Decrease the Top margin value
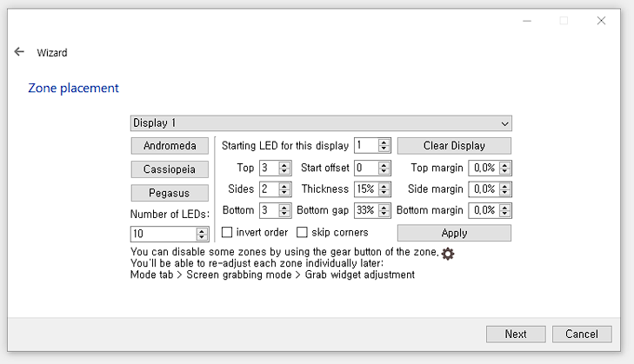634x364 pixels. tap(504, 171)
